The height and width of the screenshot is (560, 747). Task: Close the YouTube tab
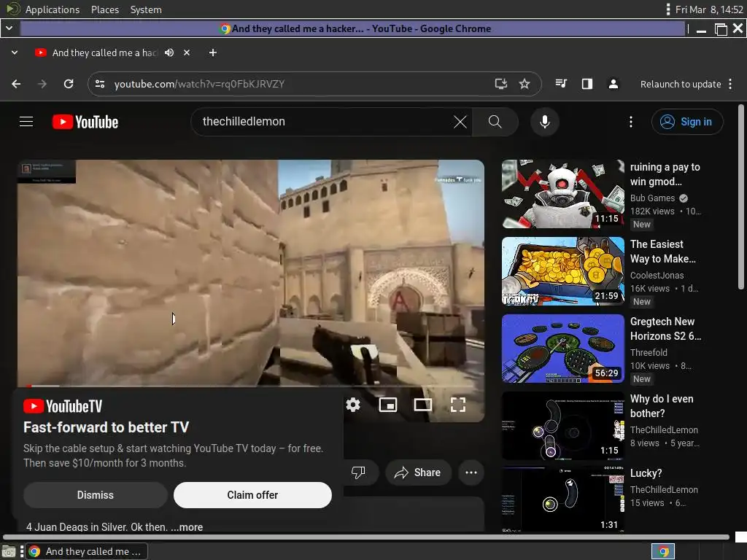187,52
